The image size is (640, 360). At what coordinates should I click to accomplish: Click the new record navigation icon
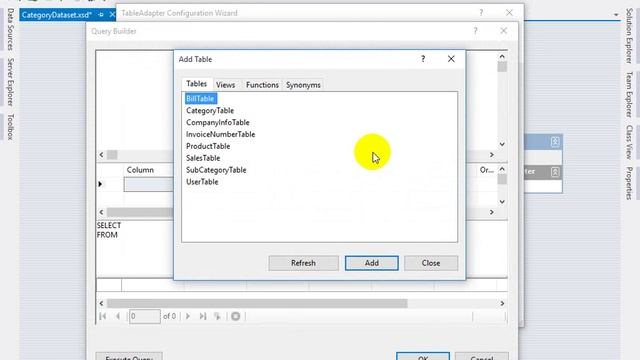click(218, 316)
